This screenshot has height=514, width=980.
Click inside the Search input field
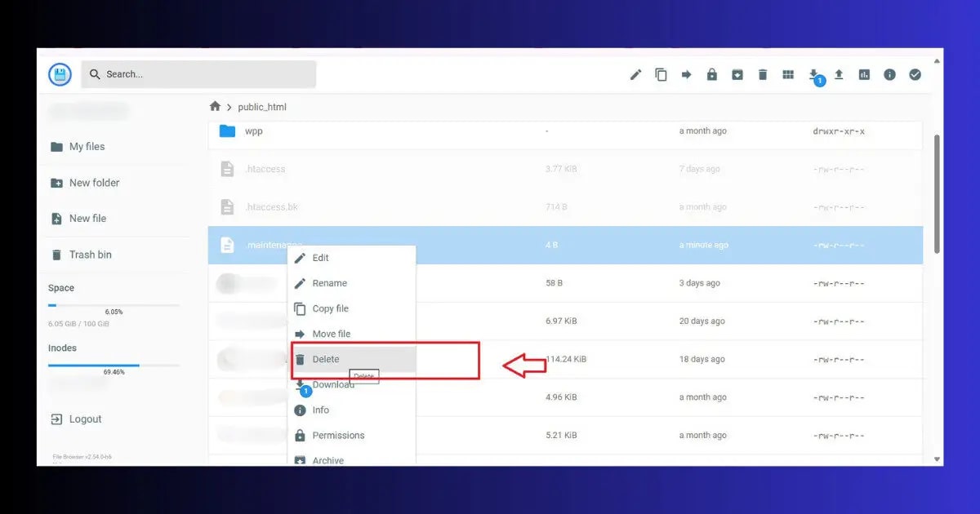pos(196,73)
